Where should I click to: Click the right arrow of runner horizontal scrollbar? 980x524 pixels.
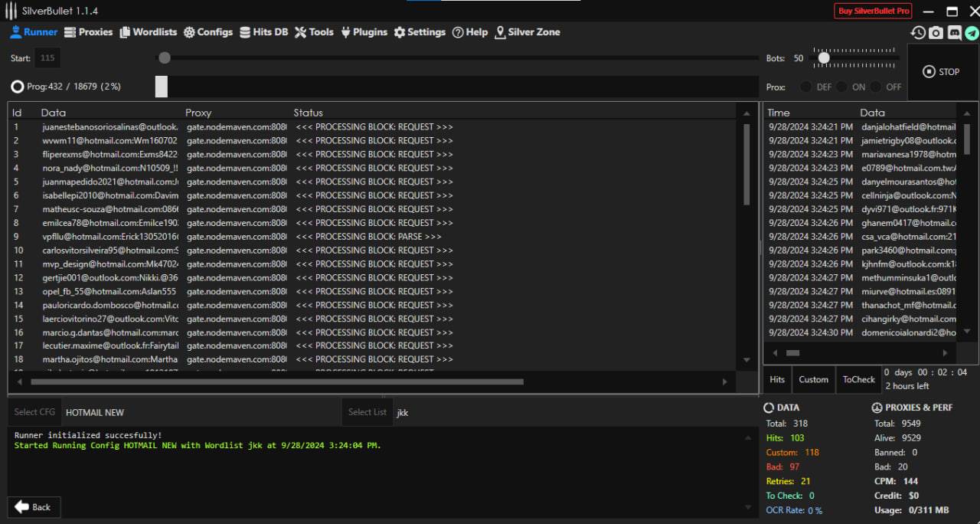pos(725,382)
